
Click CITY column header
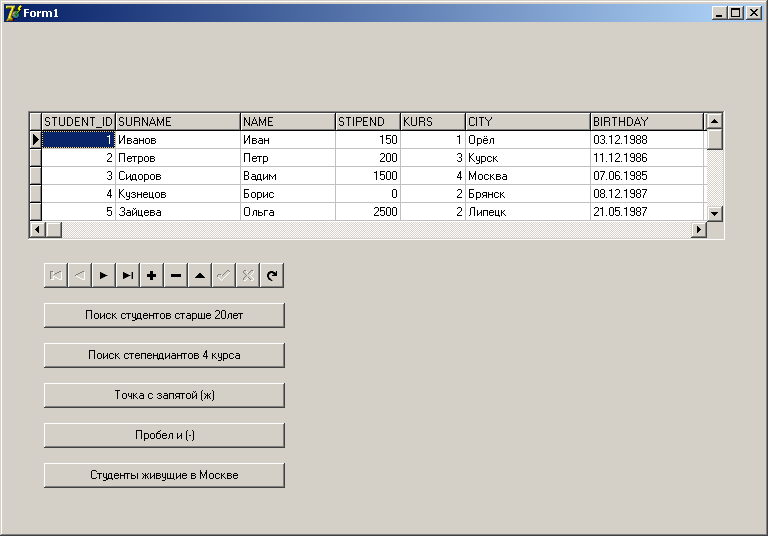(x=528, y=122)
